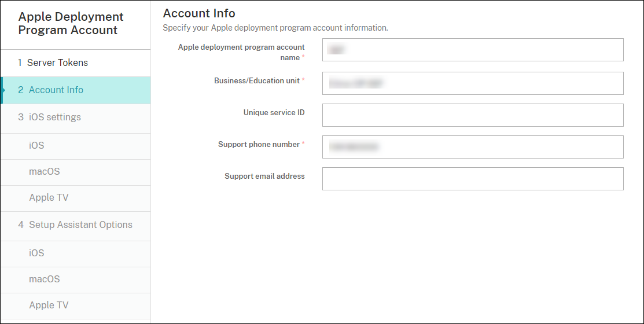Focus the Support phone number field
Viewport: 644px width, 324px height.
coord(472,147)
